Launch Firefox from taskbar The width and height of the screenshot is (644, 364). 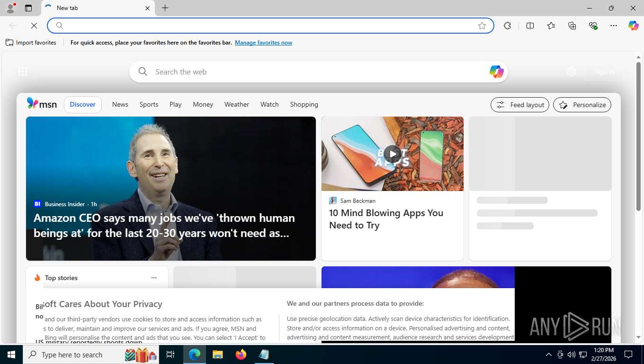[241, 355]
